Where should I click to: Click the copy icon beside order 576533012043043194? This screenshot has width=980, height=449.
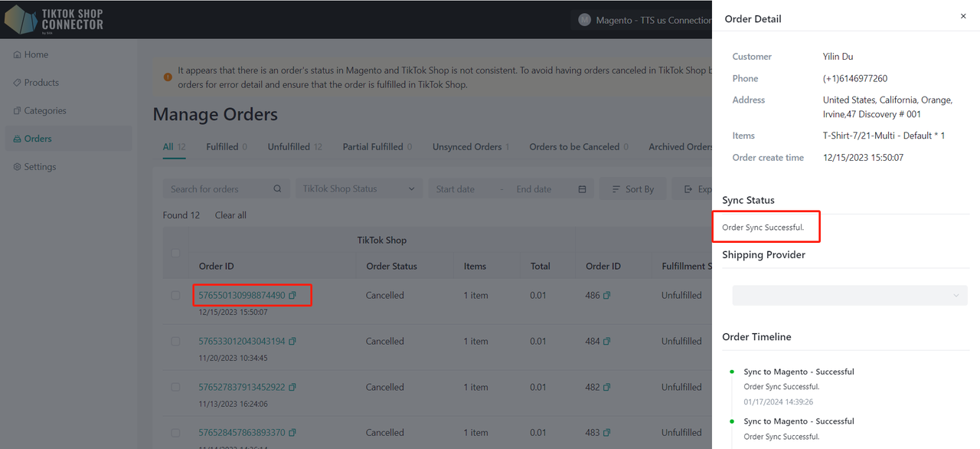click(x=292, y=341)
